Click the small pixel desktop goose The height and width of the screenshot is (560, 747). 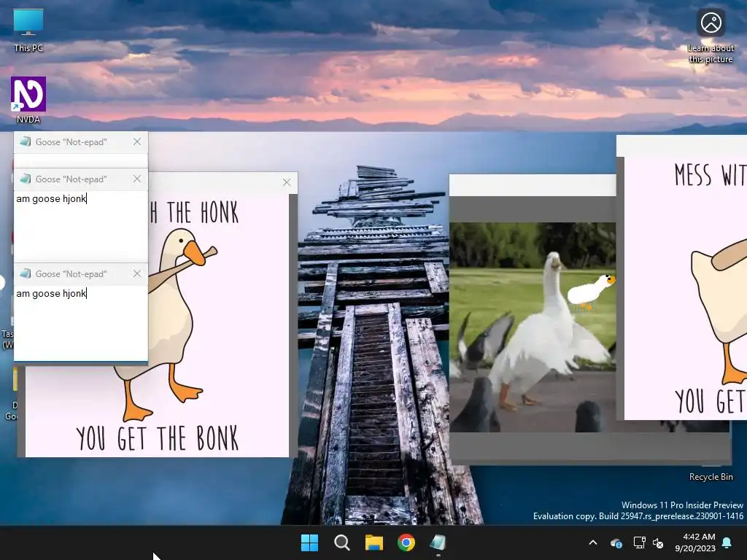[591, 292]
